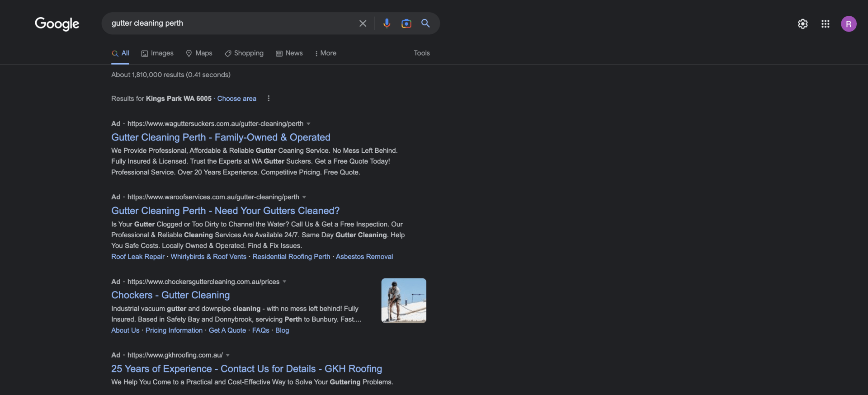Open the Chockers Blog sitelink
868x395 pixels.
[x=282, y=330]
